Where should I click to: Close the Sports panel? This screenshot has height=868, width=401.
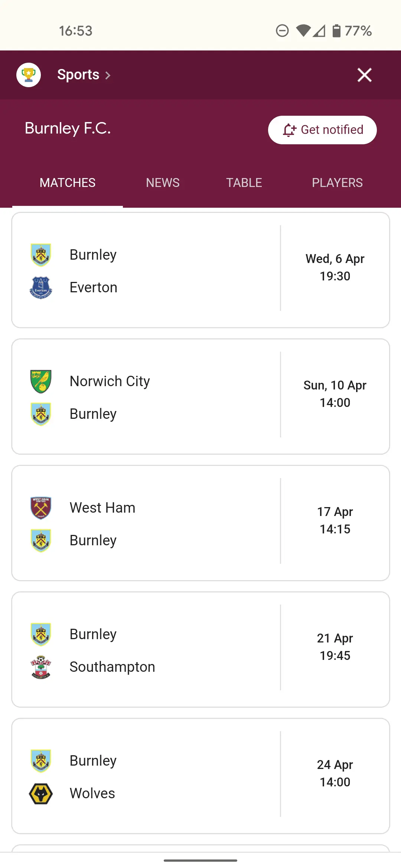coord(364,75)
